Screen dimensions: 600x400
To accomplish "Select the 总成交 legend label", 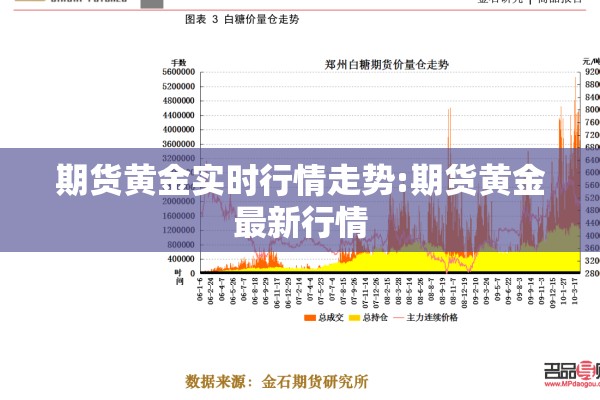I will click(x=331, y=318).
